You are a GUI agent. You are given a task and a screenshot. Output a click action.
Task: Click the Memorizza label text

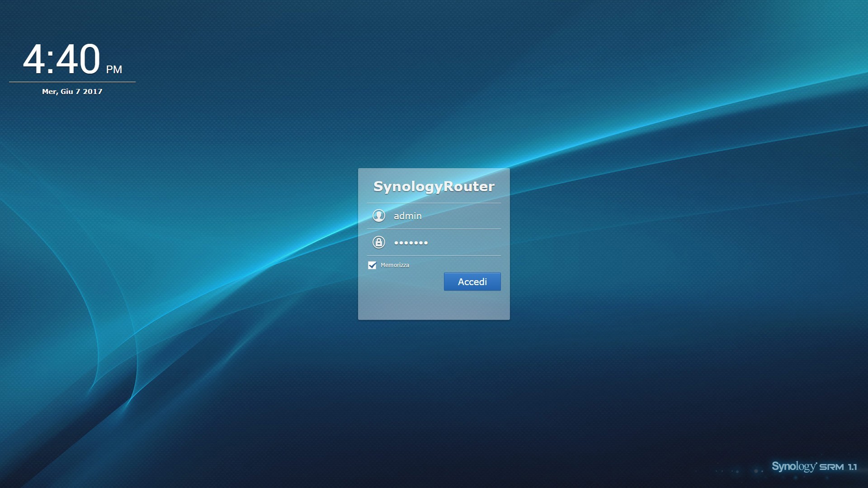tap(395, 265)
